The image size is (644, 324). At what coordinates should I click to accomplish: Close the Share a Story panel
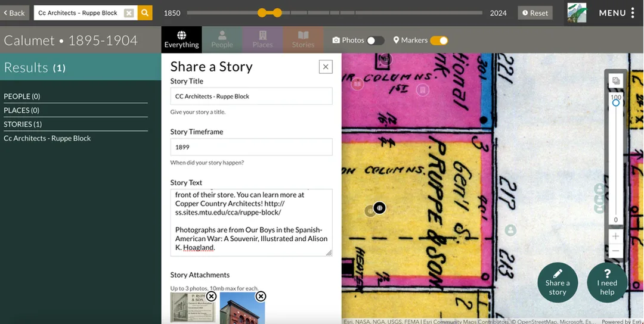tap(326, 67)
